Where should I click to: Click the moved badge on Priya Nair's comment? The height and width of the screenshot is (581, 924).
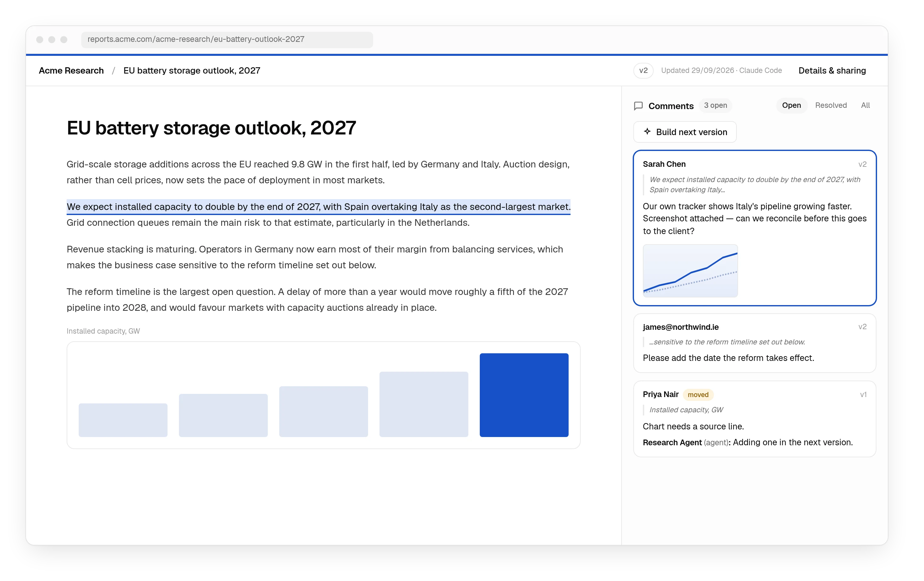698,395
